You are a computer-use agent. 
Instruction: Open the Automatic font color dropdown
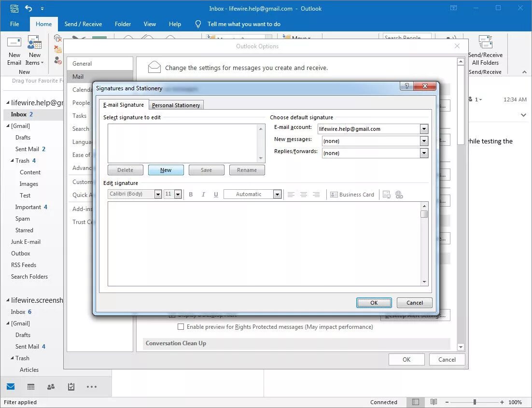277,194
